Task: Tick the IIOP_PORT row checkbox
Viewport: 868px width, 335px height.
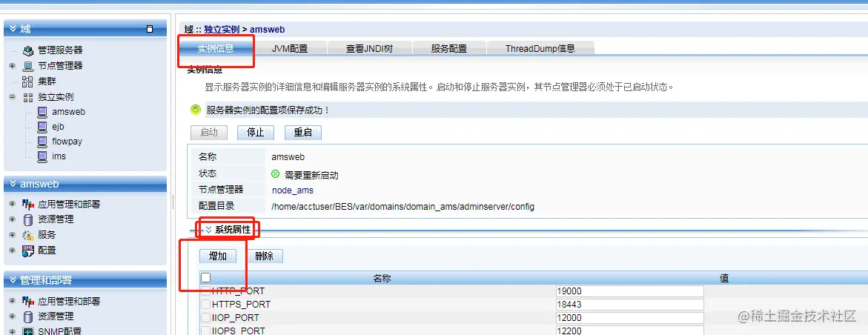Action: point(206,318)
